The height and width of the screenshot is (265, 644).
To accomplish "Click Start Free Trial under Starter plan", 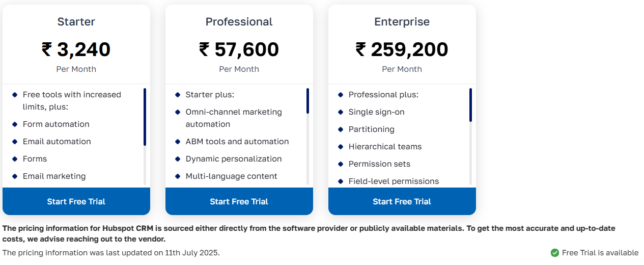I will pos(76,201).
